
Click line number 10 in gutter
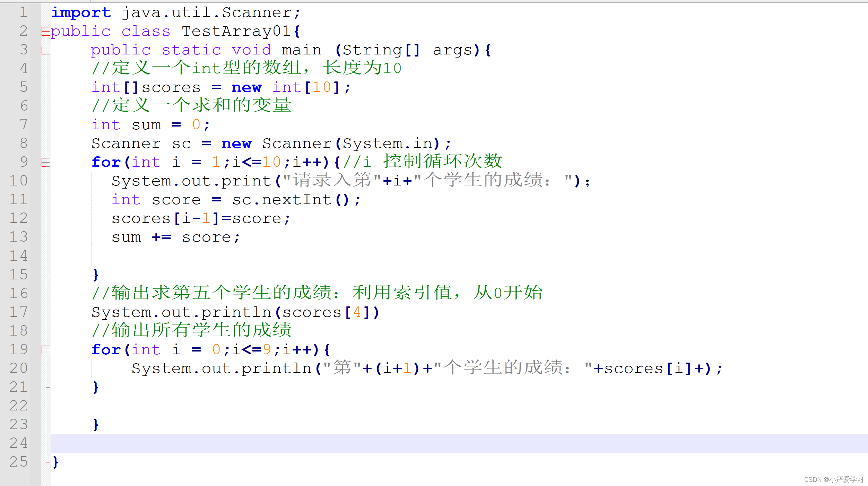(19, 181)
